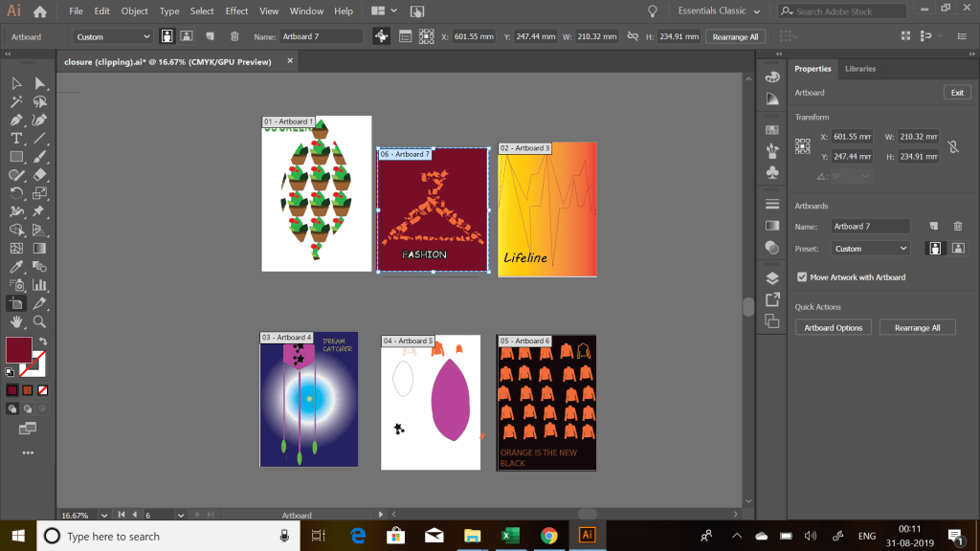Pick the Hand tool

coord(16,321)
